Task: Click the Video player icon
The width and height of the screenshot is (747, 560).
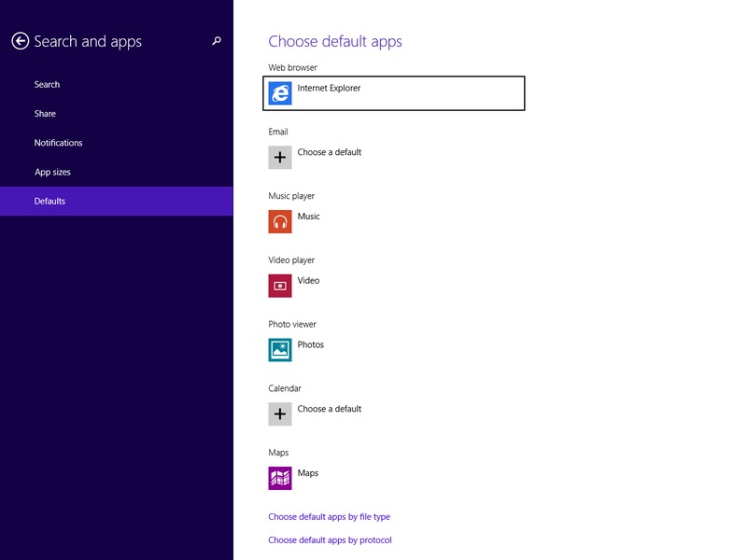Action: point(280,286)
